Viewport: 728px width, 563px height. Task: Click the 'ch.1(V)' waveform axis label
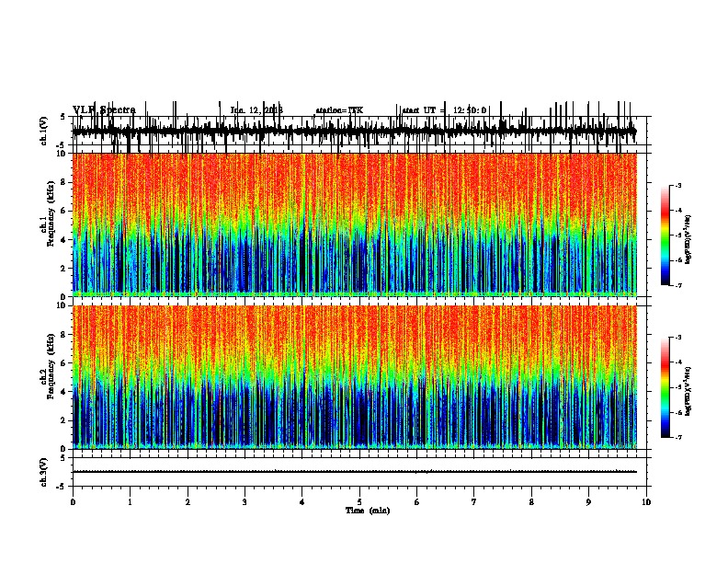44,131
